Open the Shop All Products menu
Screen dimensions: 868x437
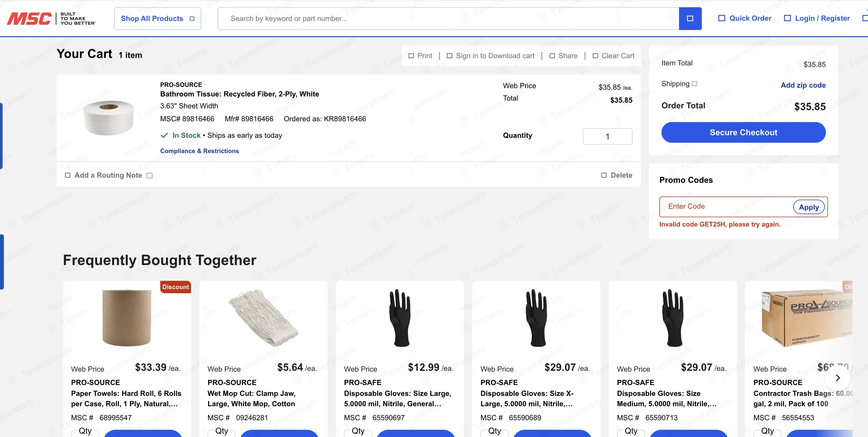point(157,19)
